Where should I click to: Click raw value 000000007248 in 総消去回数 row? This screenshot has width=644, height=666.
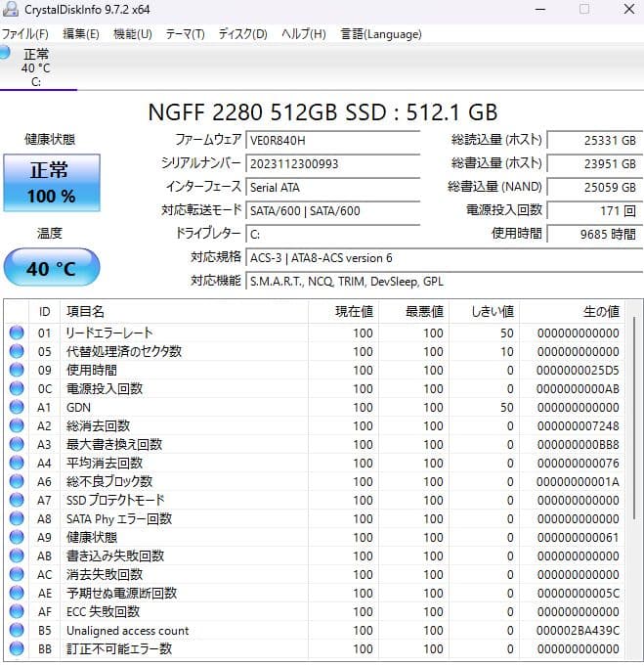[x=578, y=425]
